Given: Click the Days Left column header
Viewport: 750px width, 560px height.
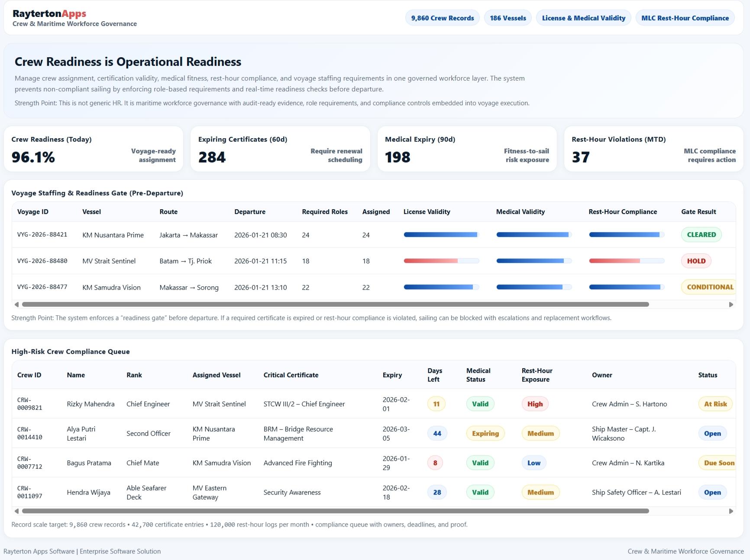Looking at the screenshot, I should tap(434, 375).
